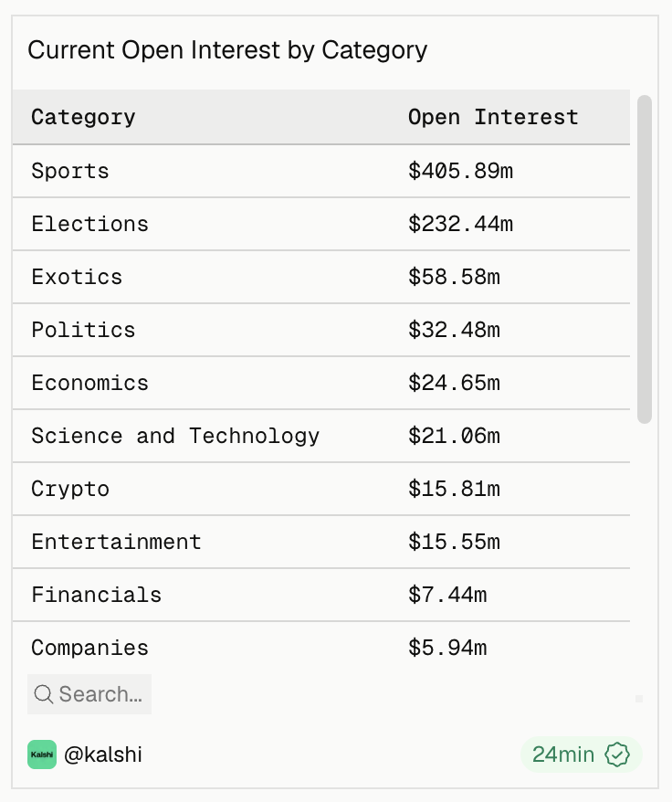Select the Elections category cell
Viewport: 672px width, 802px height.
click(90, 224)
